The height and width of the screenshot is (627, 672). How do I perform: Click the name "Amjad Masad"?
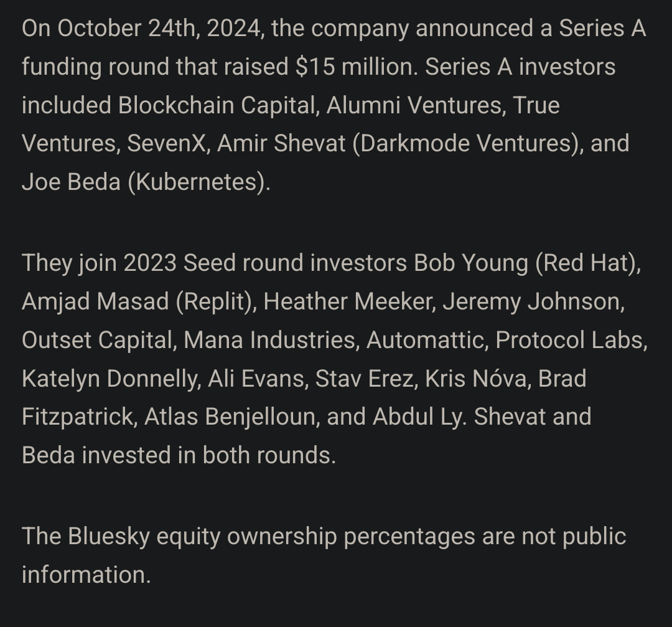[x=95, y=302]
